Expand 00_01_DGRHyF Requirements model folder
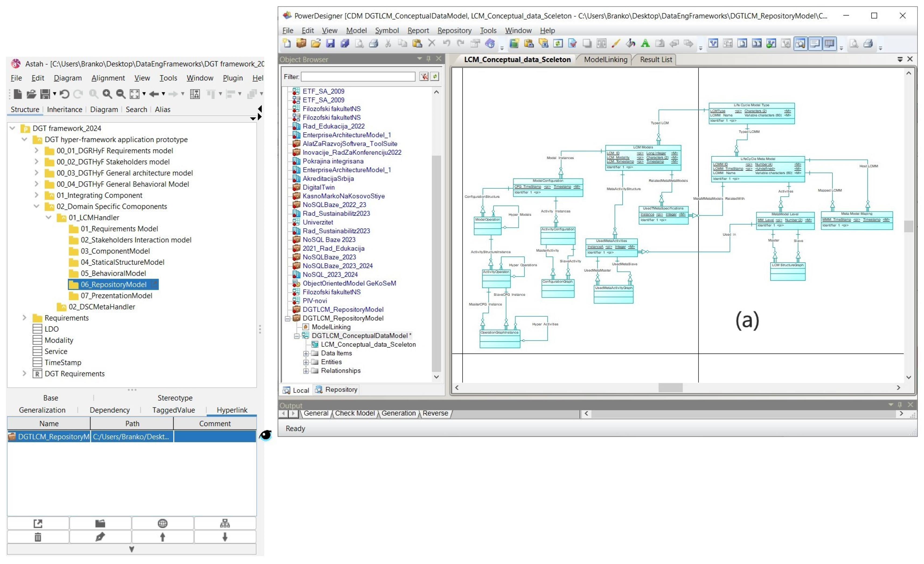This screenshot has width=924, height=564. (x=36, y=151)
